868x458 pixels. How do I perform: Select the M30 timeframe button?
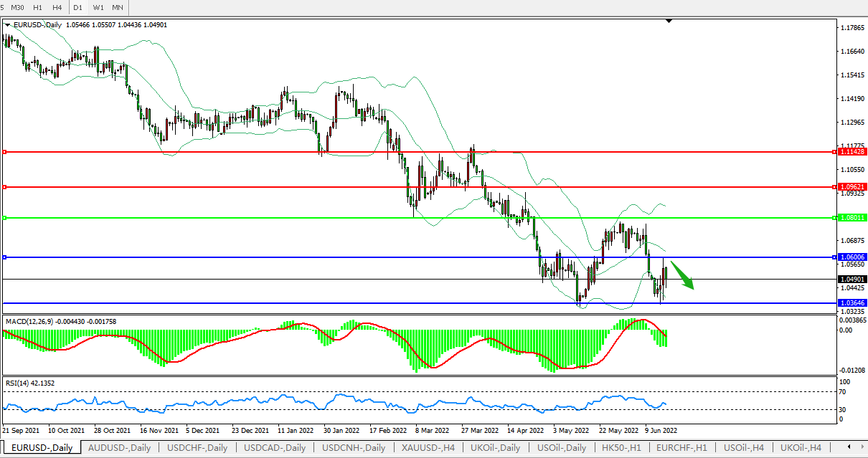tap(18, 7)
